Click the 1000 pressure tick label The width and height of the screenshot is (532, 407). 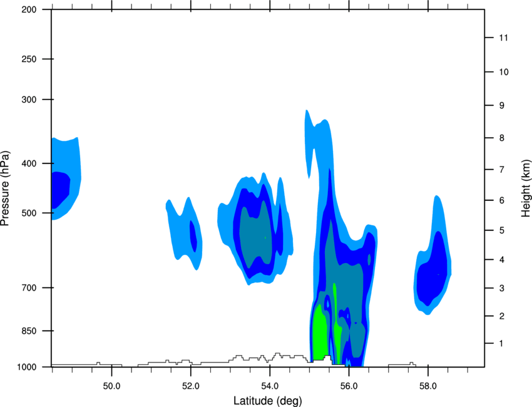tap(27, 367)
